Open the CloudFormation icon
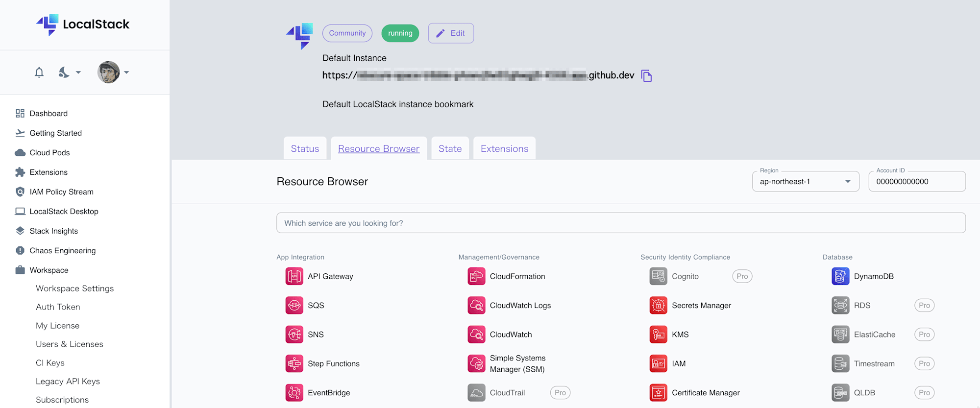The image size is (980, 408). (476, 276)
